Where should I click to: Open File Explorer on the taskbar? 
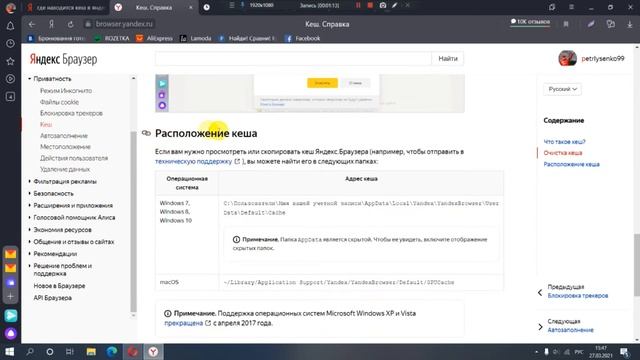(91, 351)
